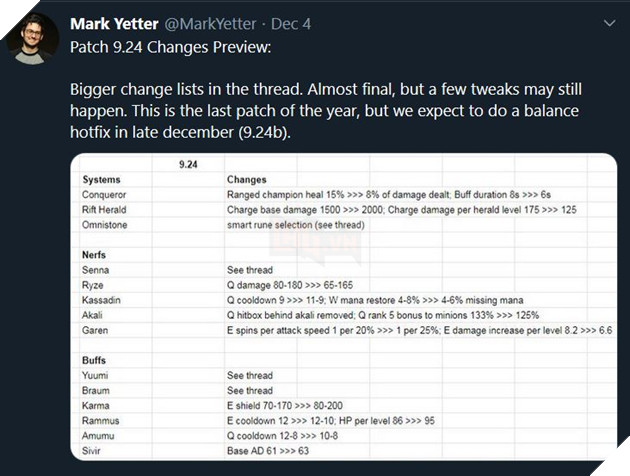The width and height of the screenshot is (630, 476).
Task: Select the Garen champion cell
Action: [98, 329]
